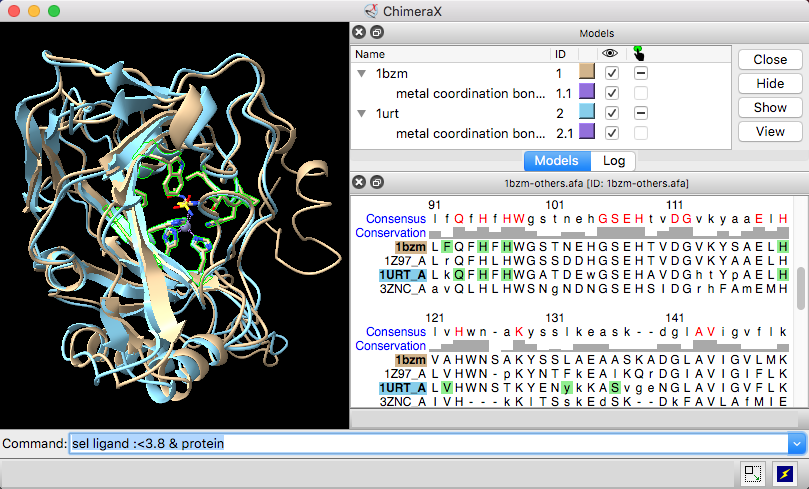Open purple color swatch for model 2.1
Viewport: 809px width, 489px height.
(587, 132)
